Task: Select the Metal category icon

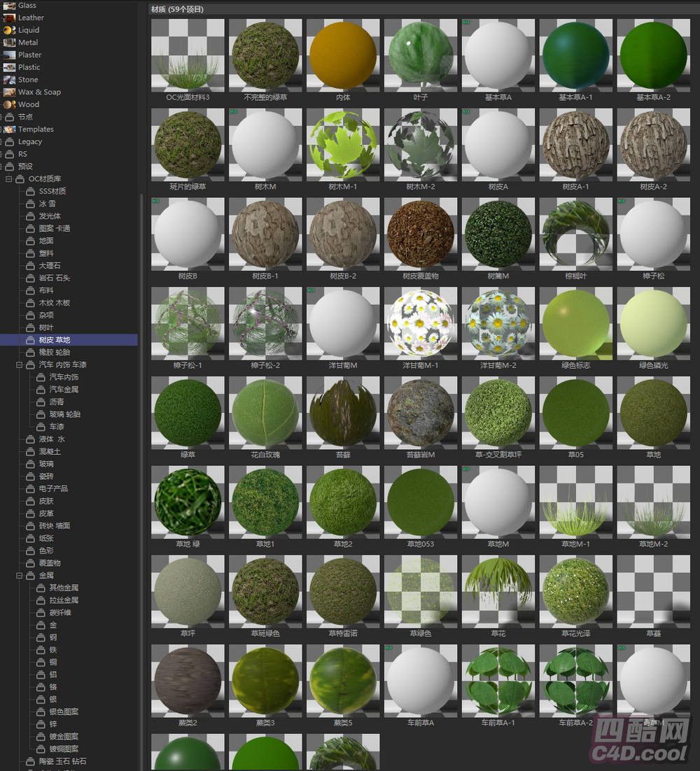Action: (8, 43)
